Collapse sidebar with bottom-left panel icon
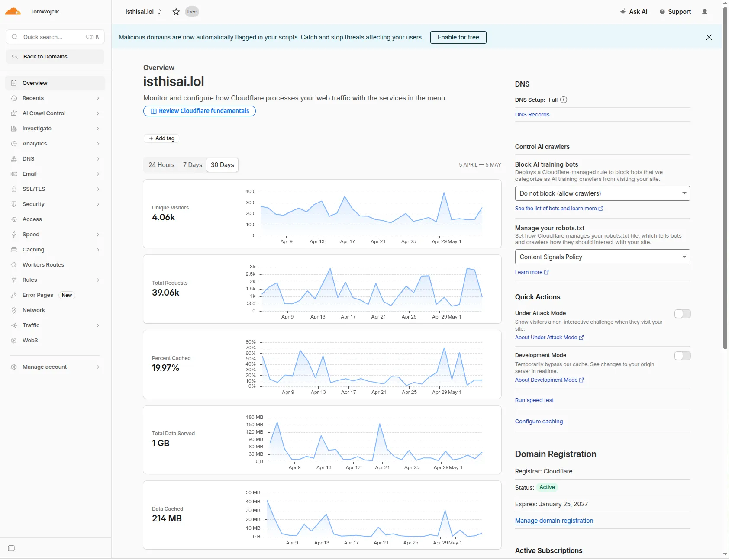Screen dimensions: 729x560 (12, 548)
